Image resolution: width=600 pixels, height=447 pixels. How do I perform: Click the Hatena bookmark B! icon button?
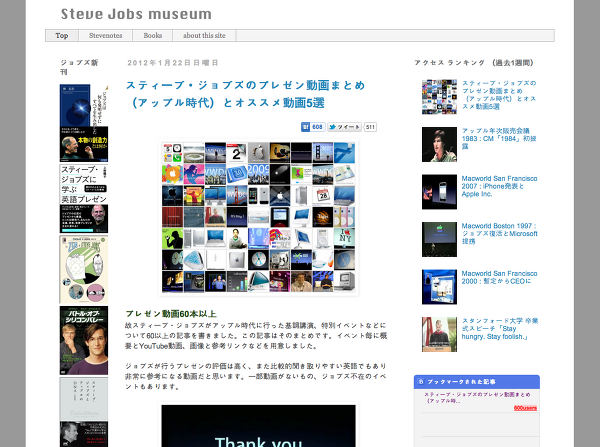305,127
